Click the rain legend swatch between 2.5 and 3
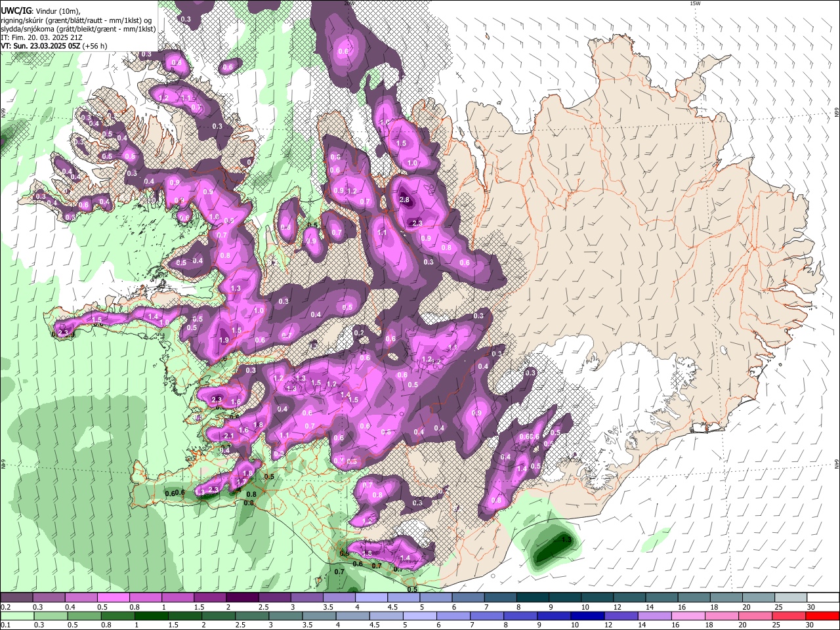The width and height of the screenshot is (840, 630). [x=252, y=616]
